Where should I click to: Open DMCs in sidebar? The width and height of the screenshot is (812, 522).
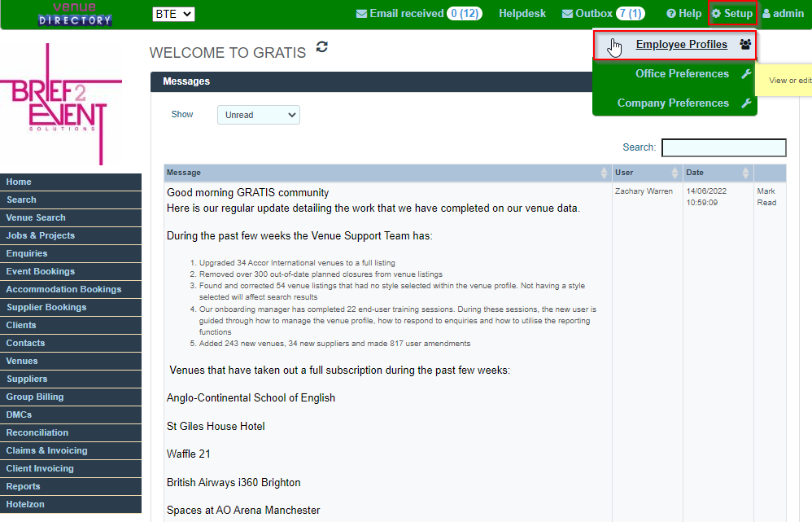pos(71,415)
